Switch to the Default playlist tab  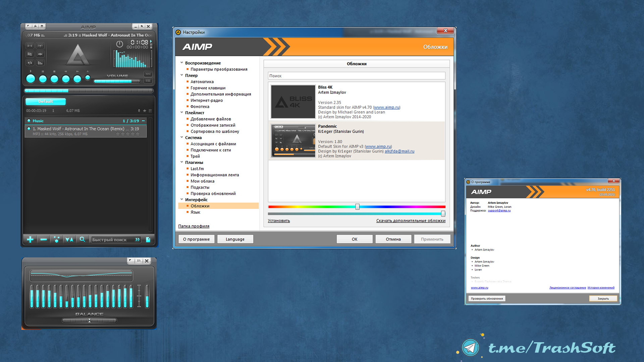[46, 102]
